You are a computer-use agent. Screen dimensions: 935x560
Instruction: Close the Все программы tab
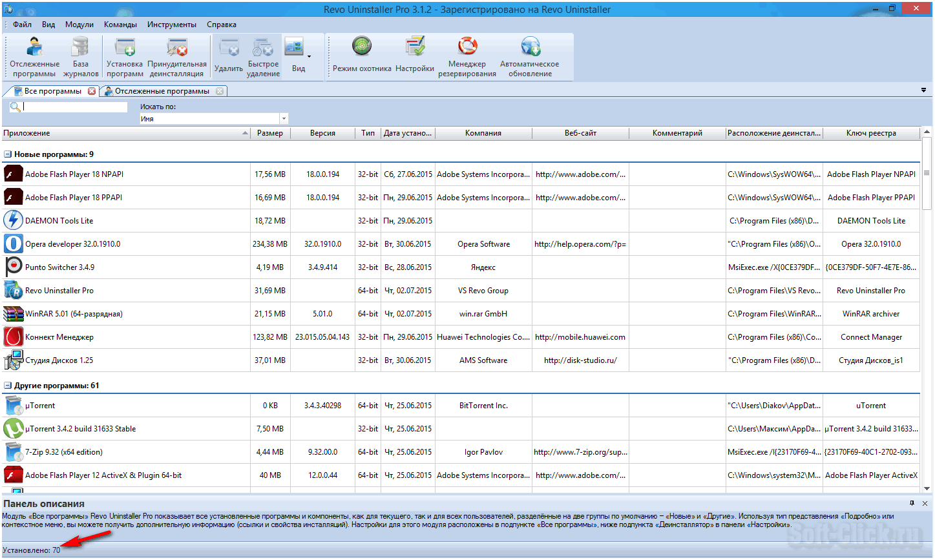click(x=92, y=91)
